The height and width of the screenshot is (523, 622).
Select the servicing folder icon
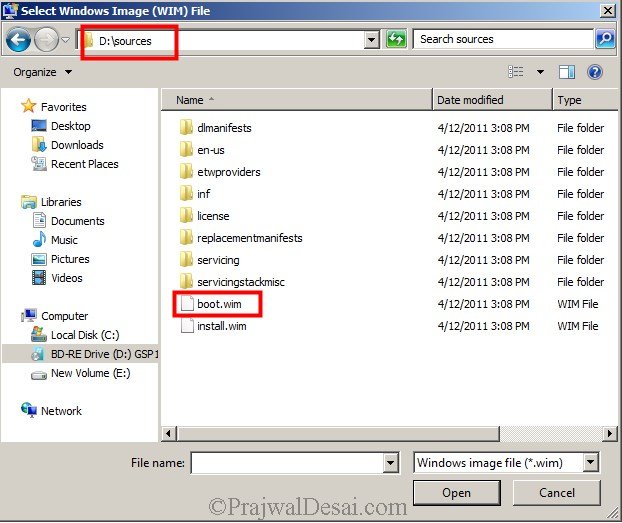click(x=186, y=260)
